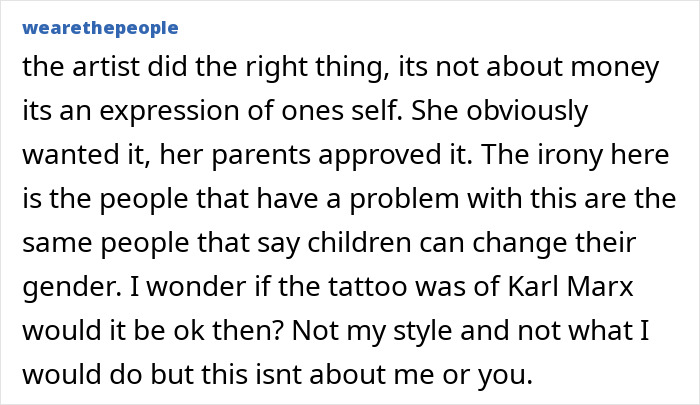
Task: Click the word "children" in the comment
Action: click(361, 243)
